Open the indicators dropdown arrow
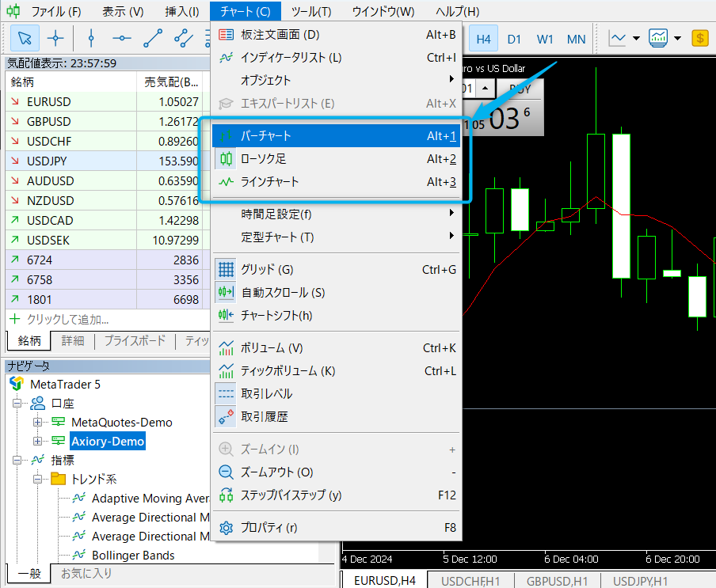Screen dimensions: 716x588 tap(678, 38)
